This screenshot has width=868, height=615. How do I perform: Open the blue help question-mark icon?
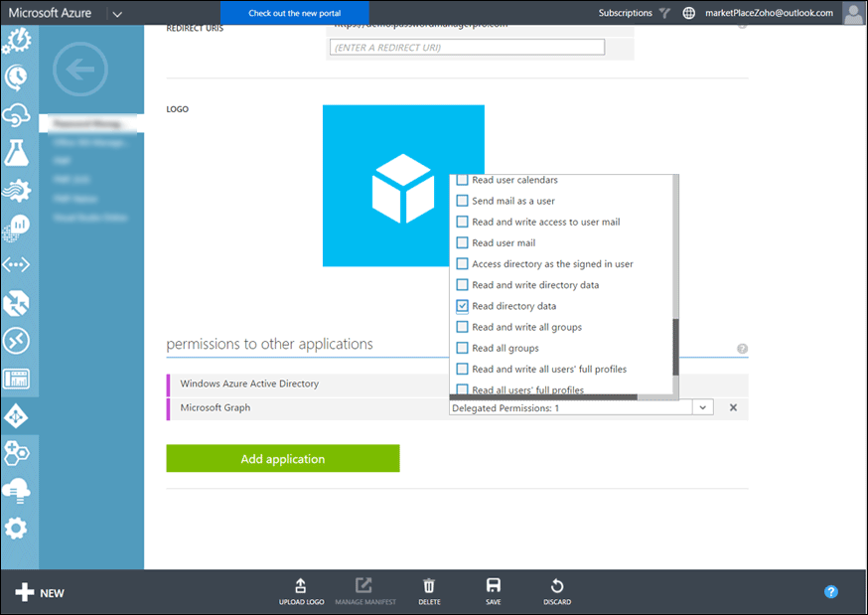click(x=830, y=592)
